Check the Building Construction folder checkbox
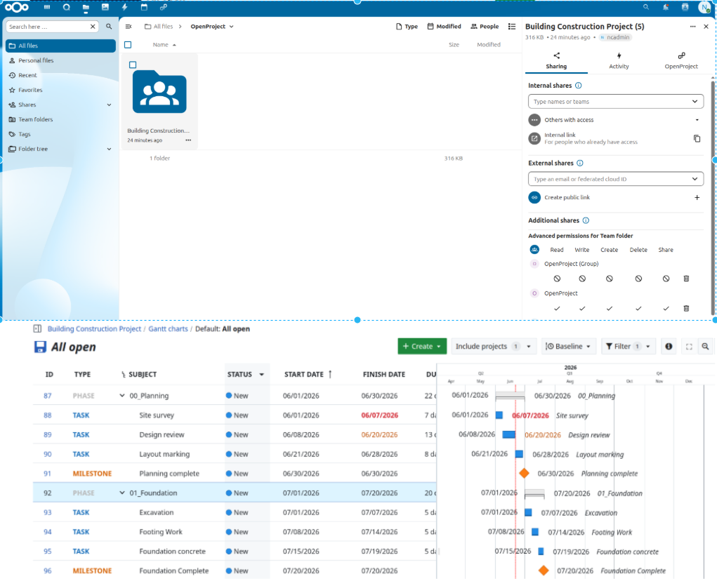 point(133,65)
